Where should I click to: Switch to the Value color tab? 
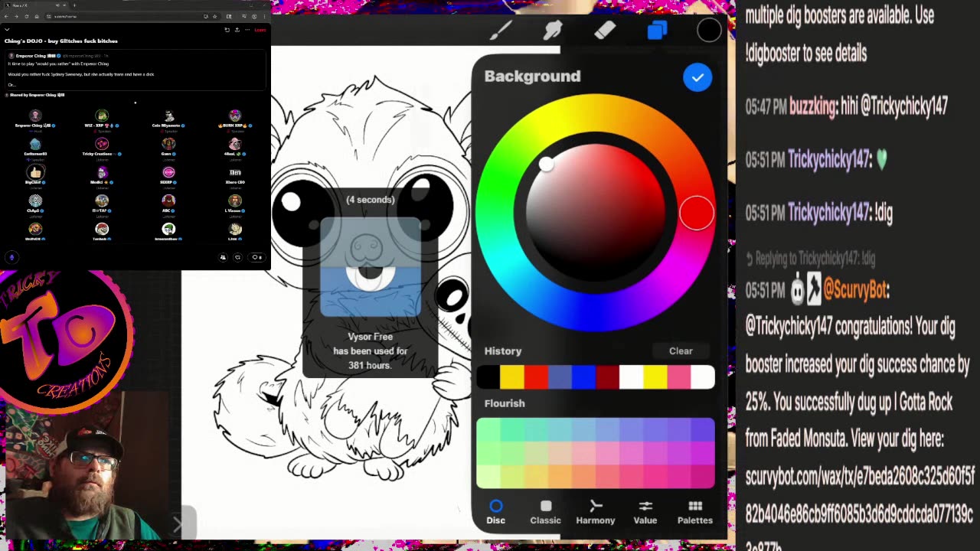[x=645, y=512]
